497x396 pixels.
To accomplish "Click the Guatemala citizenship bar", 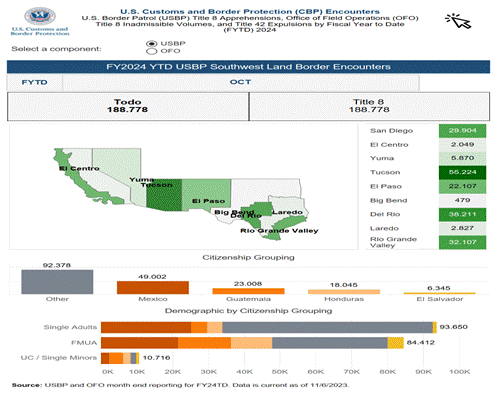I will [248, 291].
